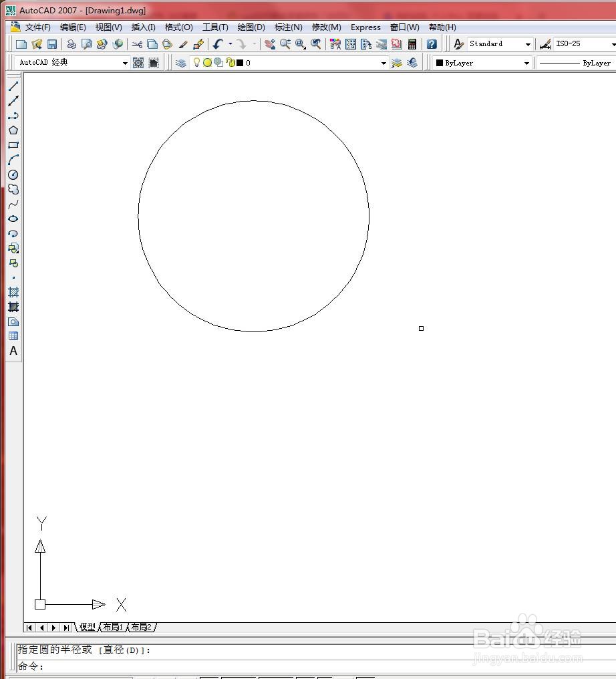The height and width of the screenshot is (679, 616).
Task: Click the Plot Preview icon
Action: coord(87,43)
